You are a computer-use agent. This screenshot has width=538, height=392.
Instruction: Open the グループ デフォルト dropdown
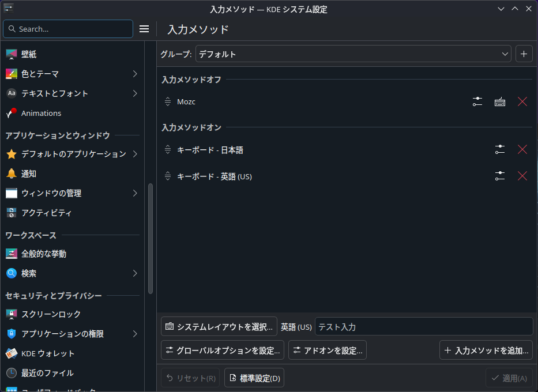pyautogui.click(x=353, y=54)
